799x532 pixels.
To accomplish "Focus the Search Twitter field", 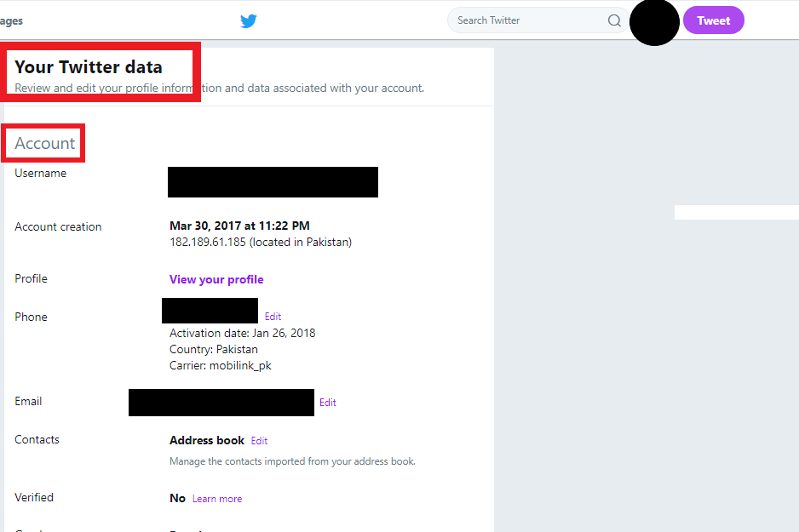I will [528, 20].
